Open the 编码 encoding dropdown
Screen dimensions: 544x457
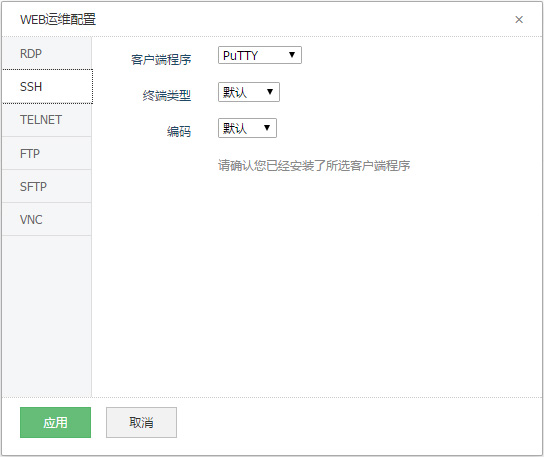[x=247, y=128]
